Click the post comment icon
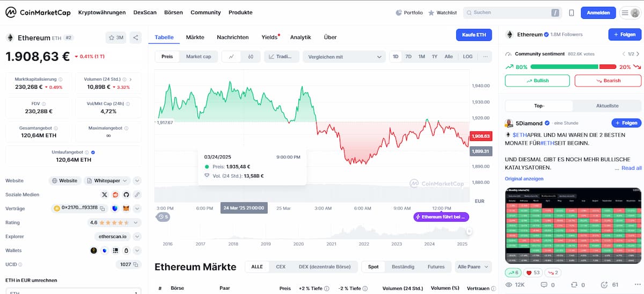 (544, 285)
